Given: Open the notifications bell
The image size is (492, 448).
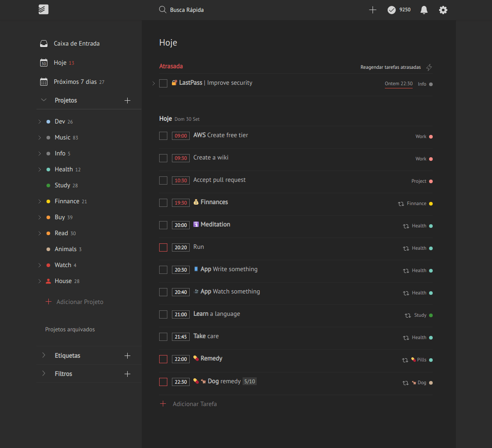Looking at the screenshot, I should click(424, 9).
